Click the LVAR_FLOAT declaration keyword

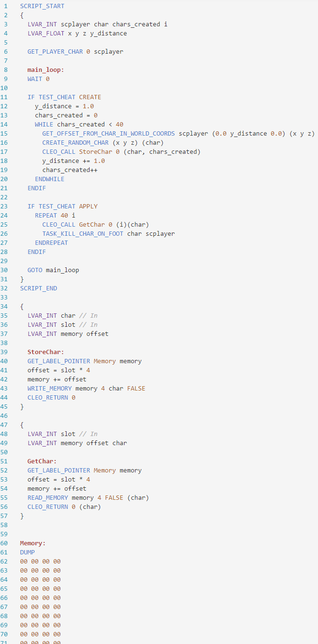[x=46, y=34]
